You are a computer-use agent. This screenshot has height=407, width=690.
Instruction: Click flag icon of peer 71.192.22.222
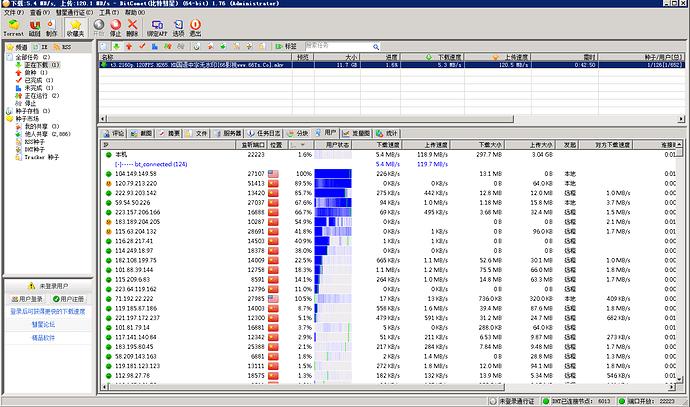[273, 299]
